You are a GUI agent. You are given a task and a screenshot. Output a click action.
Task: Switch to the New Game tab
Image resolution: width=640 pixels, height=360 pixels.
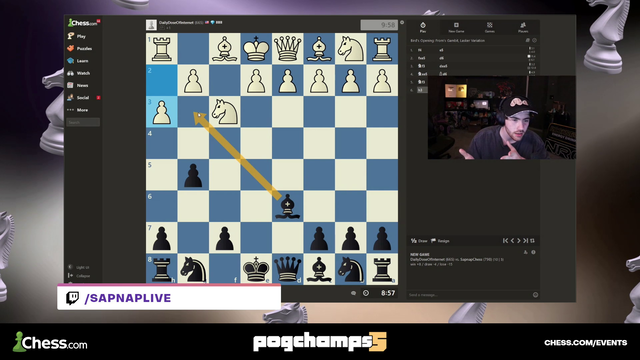[x=456, y=27]
